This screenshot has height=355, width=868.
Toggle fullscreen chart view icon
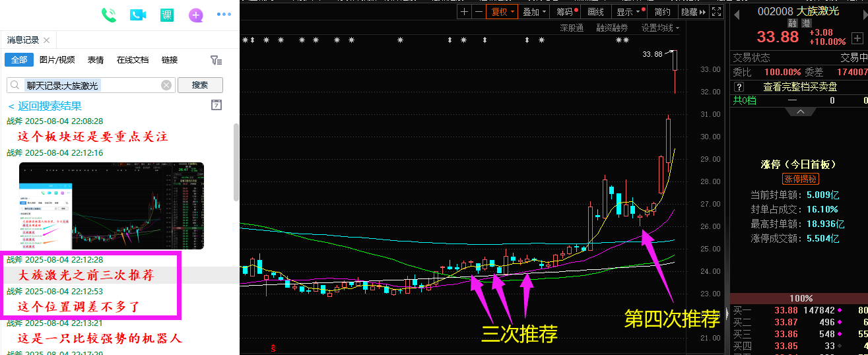pos(718,12)
